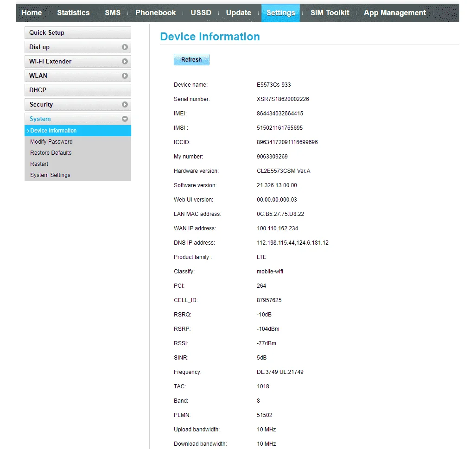Select Dial-up menu label
Image resolution: width=476 pixels, height=449 pixels.
(x=39, y=47)
